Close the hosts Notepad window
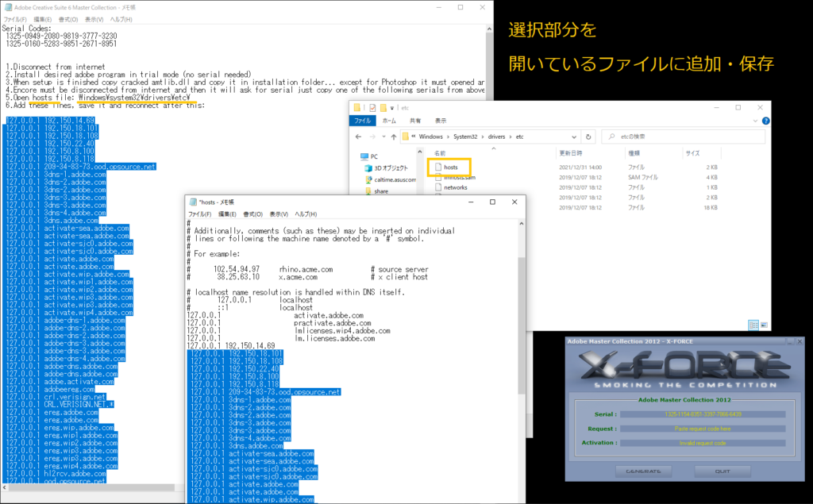 click(514, 202)
